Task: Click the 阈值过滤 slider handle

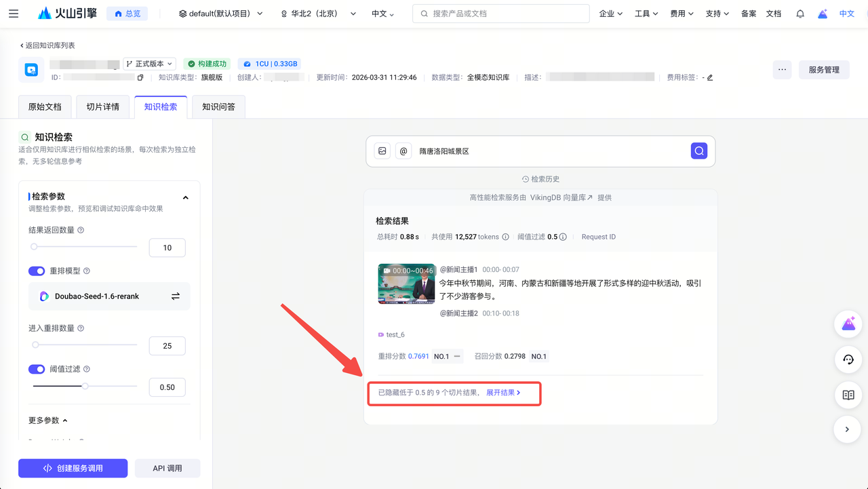Action: tap(85, 387)
